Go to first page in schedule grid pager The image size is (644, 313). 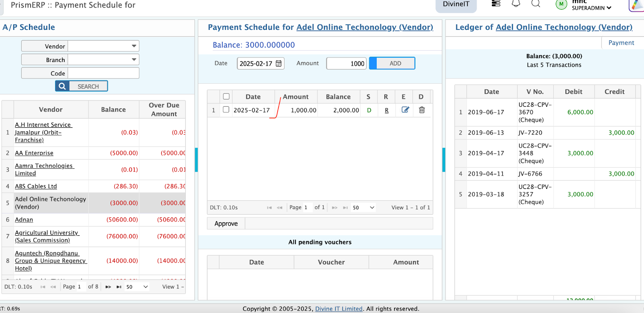(x=269, y=208)
